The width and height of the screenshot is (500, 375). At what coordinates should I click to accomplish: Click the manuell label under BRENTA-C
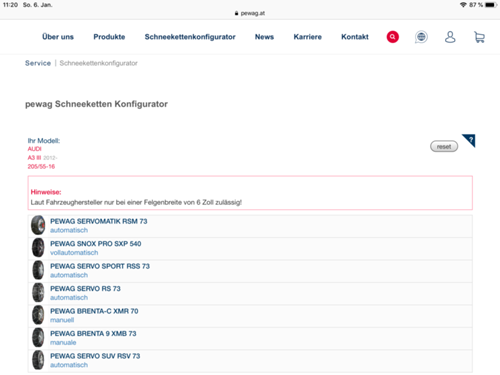coord(62,320)
